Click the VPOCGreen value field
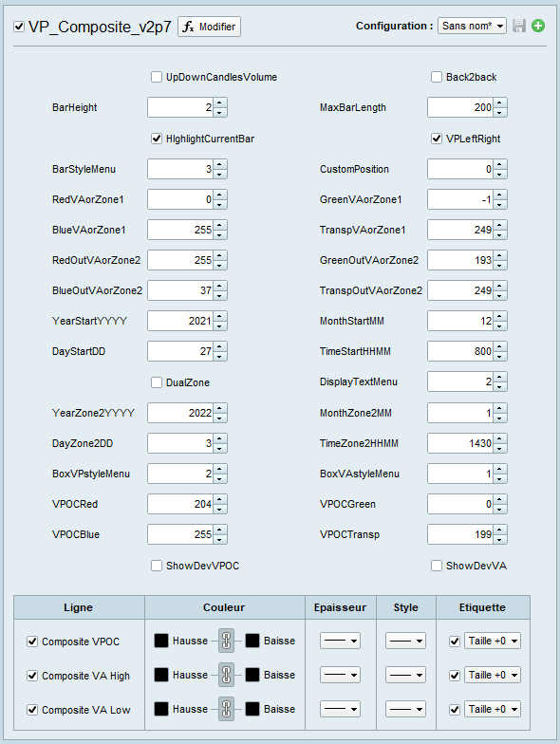Image resolution: width=560 pixels, height=744 pixels. (x=461, y=504)
